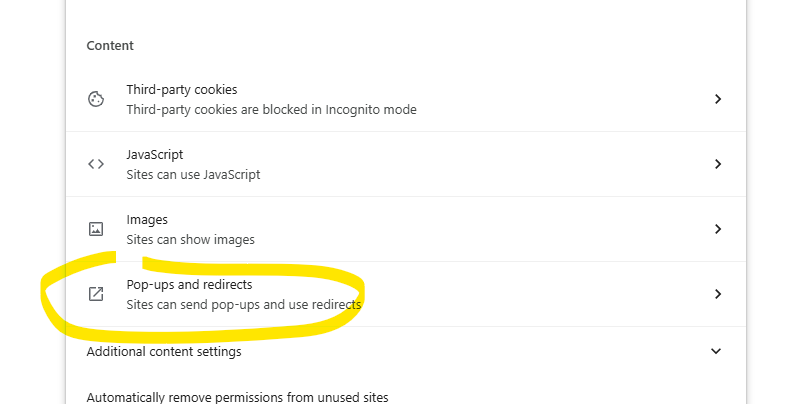The image size is (800, 404).
Task: Click the Additional content settings label
Action: point(164,351)
